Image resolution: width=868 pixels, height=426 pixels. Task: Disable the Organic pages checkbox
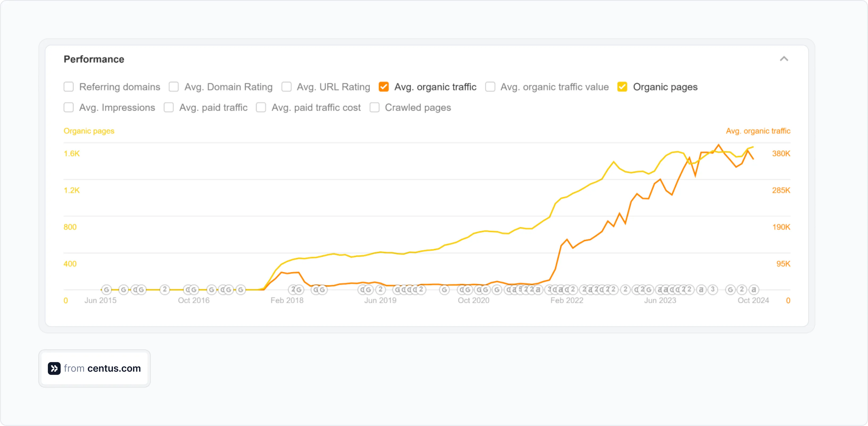(x=622, y=87)
